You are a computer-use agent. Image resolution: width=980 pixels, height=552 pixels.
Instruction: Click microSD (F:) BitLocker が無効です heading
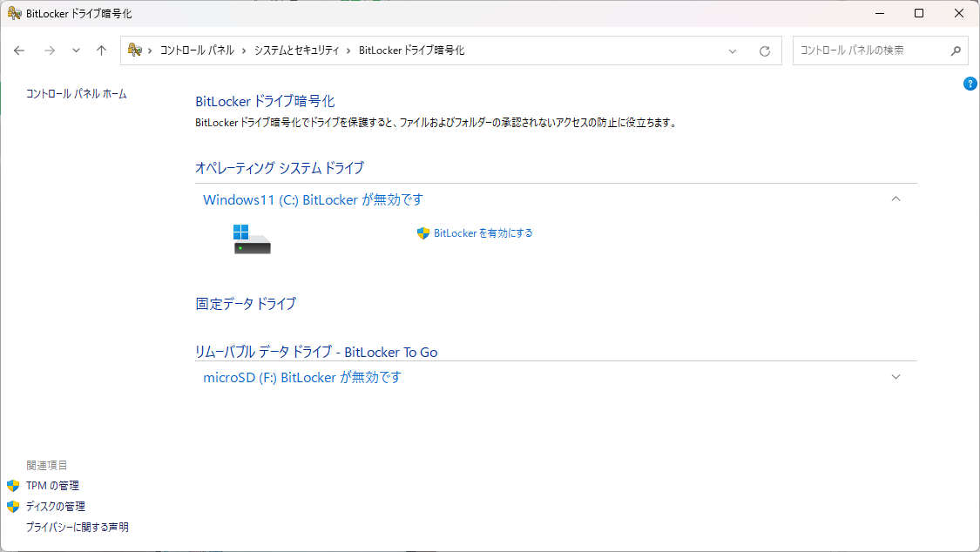(x=302, y=378)
